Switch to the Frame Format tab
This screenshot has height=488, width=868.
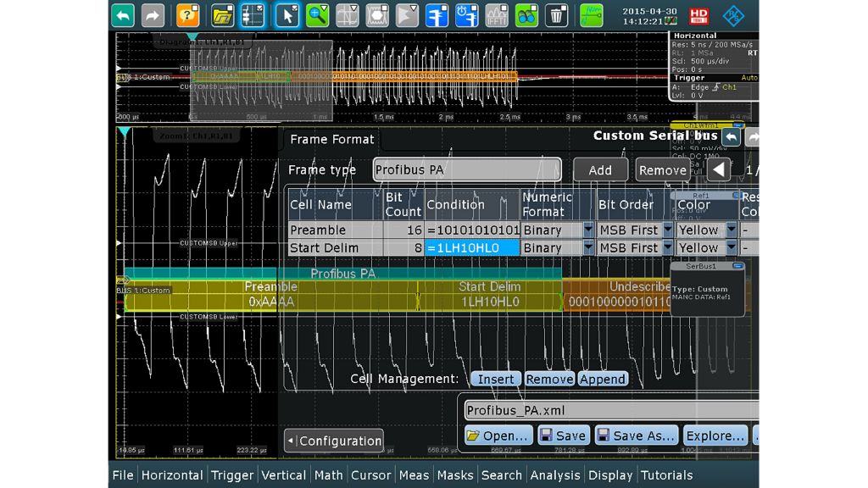point(331,139)
